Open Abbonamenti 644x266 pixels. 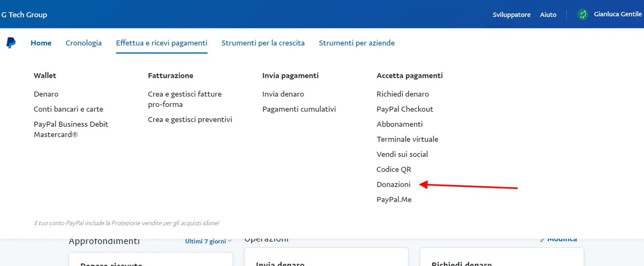point(399,124)
